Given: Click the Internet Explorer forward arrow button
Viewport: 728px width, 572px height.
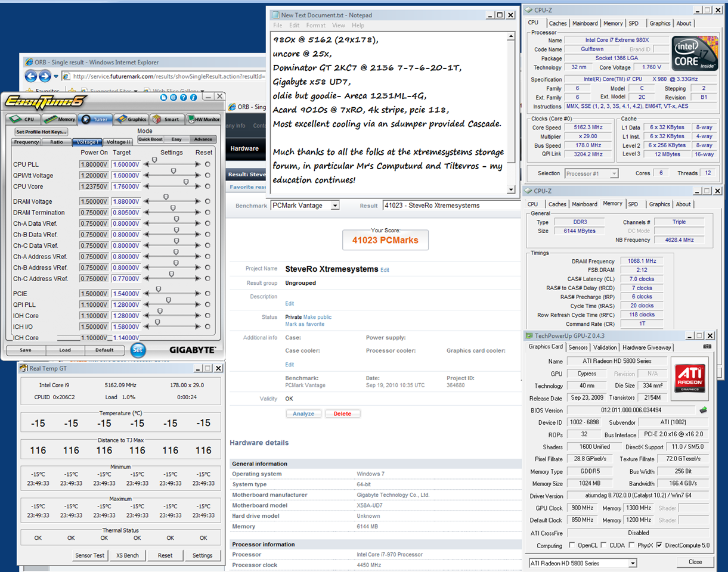Looking at the screenshot, I should coord(45,76).
